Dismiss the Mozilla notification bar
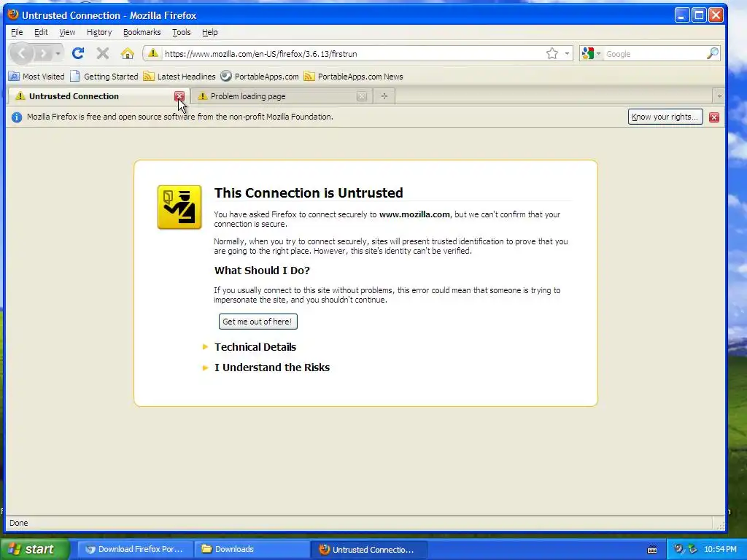The width and height of the screenshot is (747, 560). coord(713,117)
